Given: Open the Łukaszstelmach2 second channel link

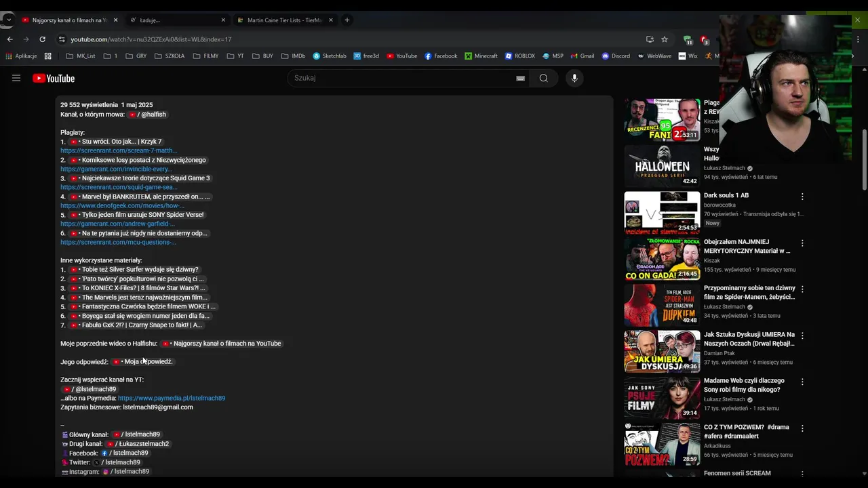Looking at the screenshot, I should coord(138,444).
